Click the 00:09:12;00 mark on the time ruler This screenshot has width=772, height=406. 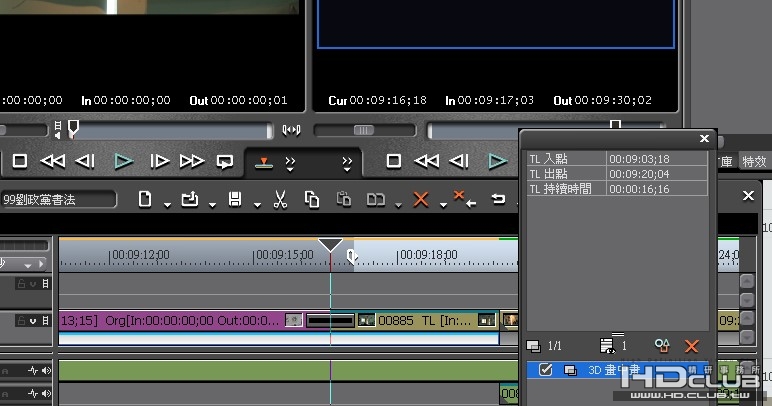tap(141, 255)
